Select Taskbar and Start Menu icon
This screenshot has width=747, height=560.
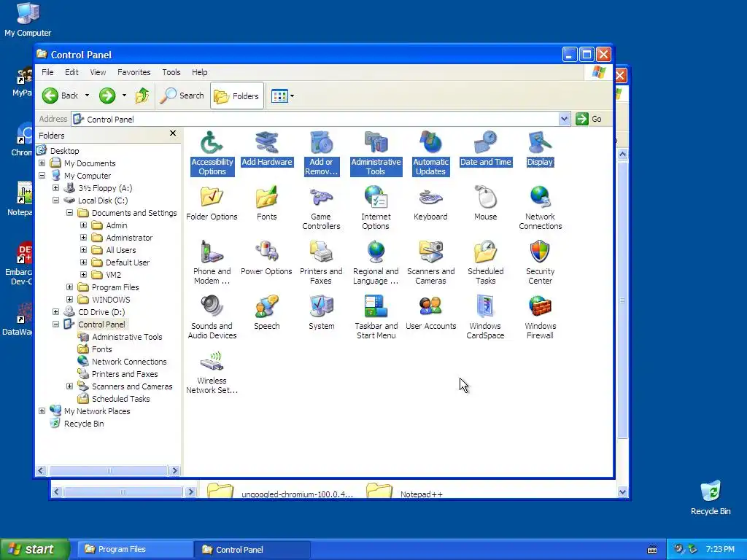pos(376,317)
